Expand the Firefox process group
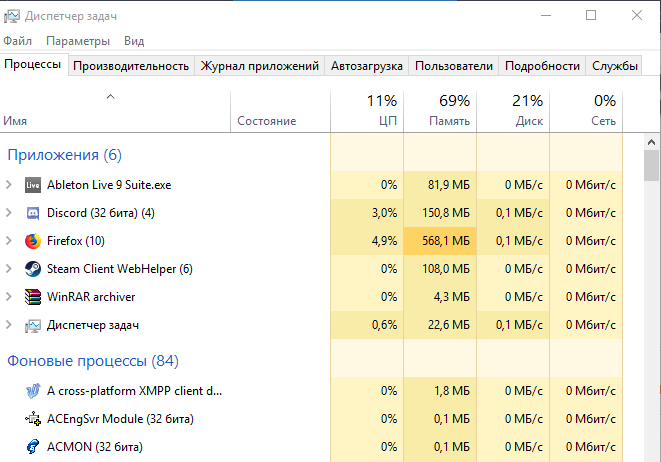Image resolution: width=661 pixels, height=462 pixels. 9,241
